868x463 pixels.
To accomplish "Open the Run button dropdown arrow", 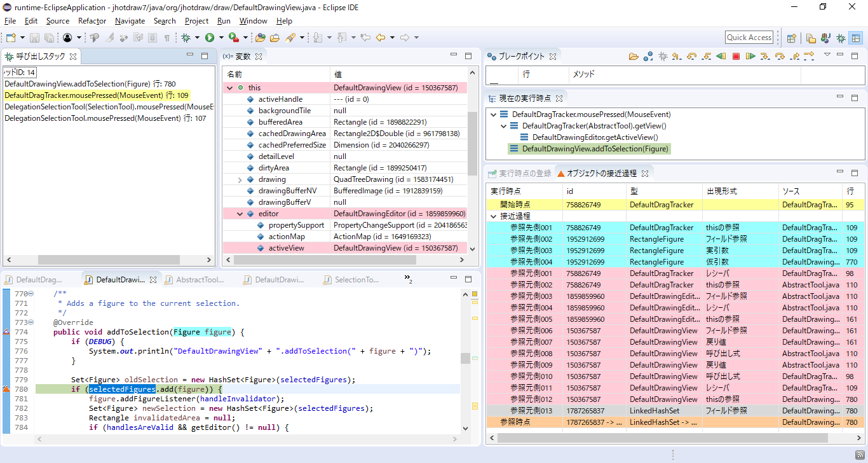I will [x=220, y=38].
